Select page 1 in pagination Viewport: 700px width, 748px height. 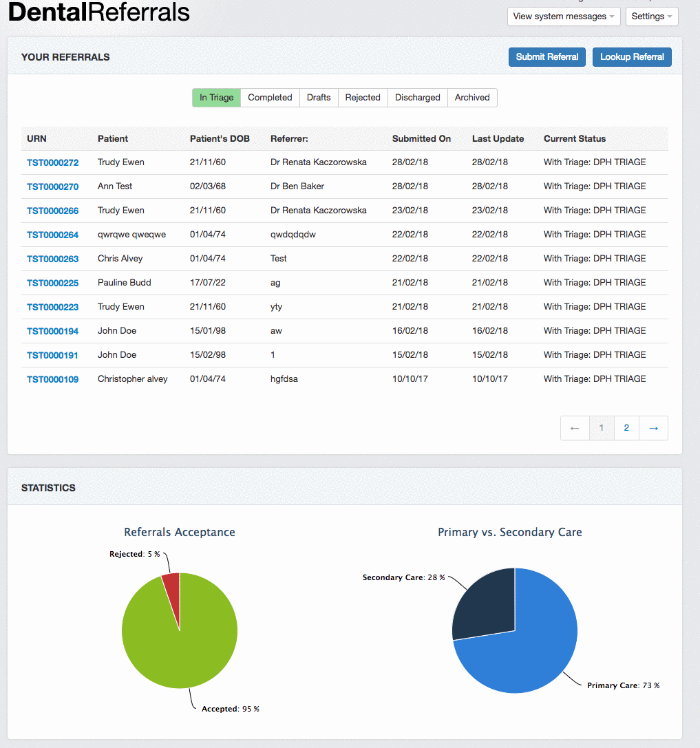[601, 428]
